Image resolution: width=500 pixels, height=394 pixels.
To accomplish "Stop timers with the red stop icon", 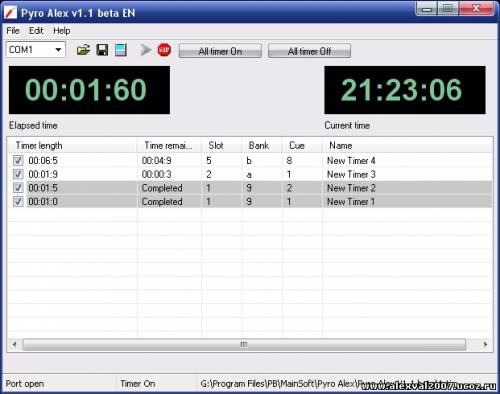I will point(164,50).
